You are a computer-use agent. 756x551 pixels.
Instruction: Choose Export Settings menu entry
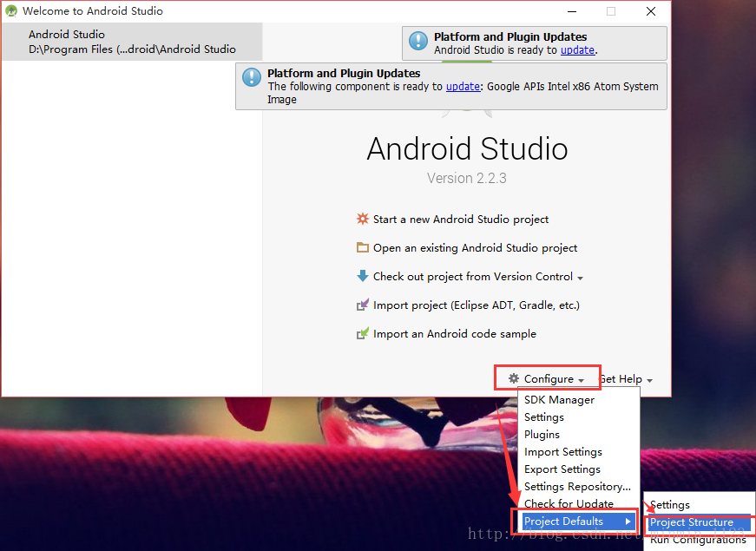(579, 469)
